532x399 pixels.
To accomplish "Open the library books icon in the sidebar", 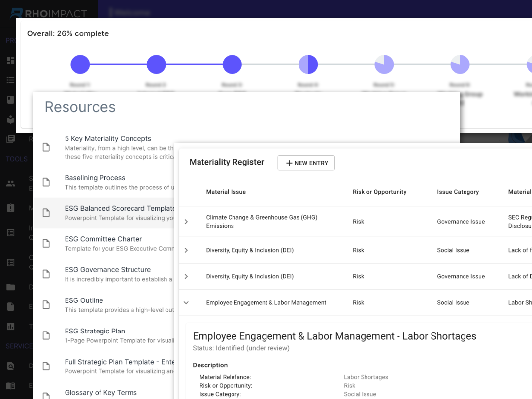I will pyautogui.click(x=10, y=139).
